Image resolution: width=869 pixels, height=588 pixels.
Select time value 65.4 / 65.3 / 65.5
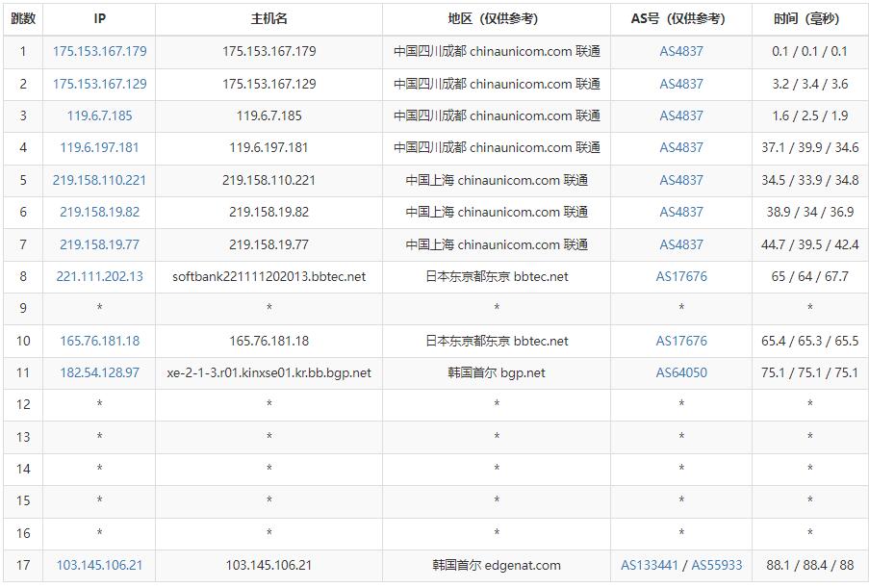(x=809, y=341)
